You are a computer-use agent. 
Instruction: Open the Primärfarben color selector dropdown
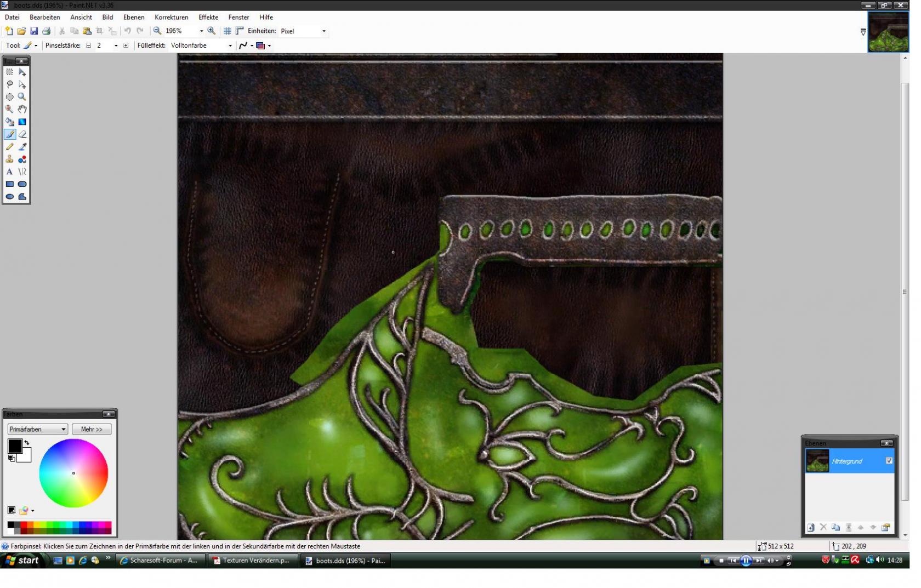click(x=37, y=429)
